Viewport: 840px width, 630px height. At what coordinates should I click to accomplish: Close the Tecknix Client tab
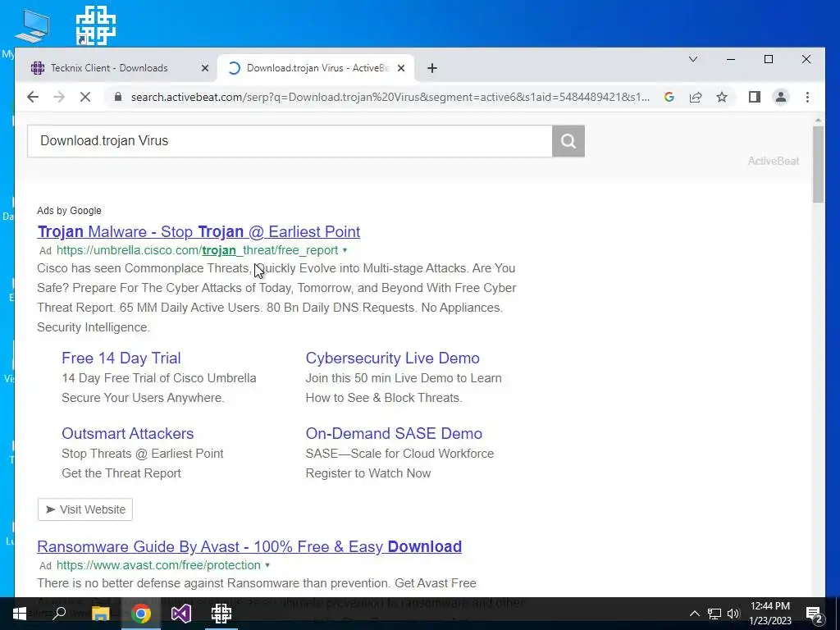pyautogui.click(x=204, y=68)
